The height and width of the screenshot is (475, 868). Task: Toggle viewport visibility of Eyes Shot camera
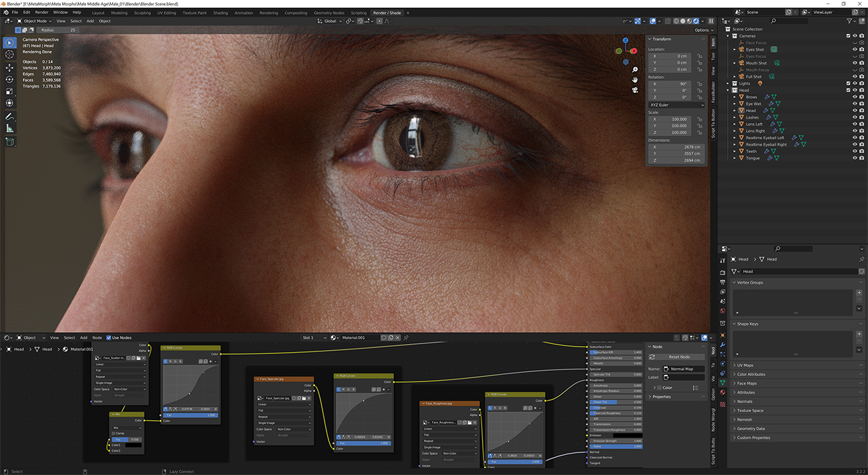[855, 49]
